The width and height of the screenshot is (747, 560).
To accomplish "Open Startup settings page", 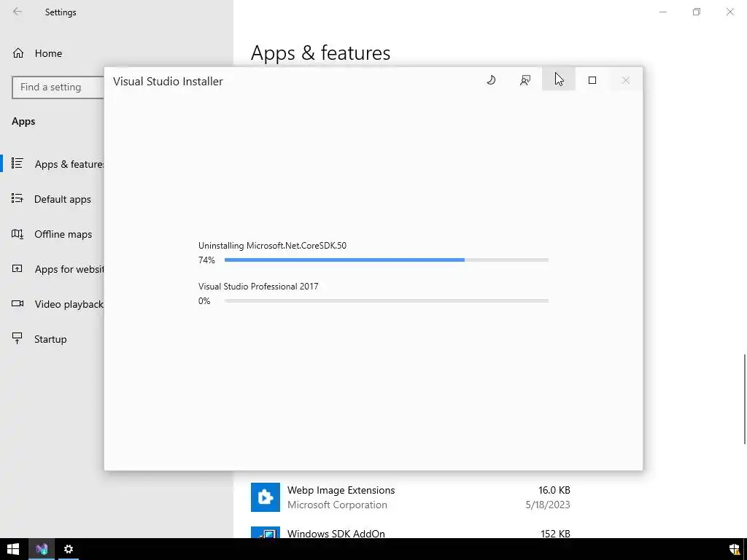I will pyautogui.click(x=53, y=339).
